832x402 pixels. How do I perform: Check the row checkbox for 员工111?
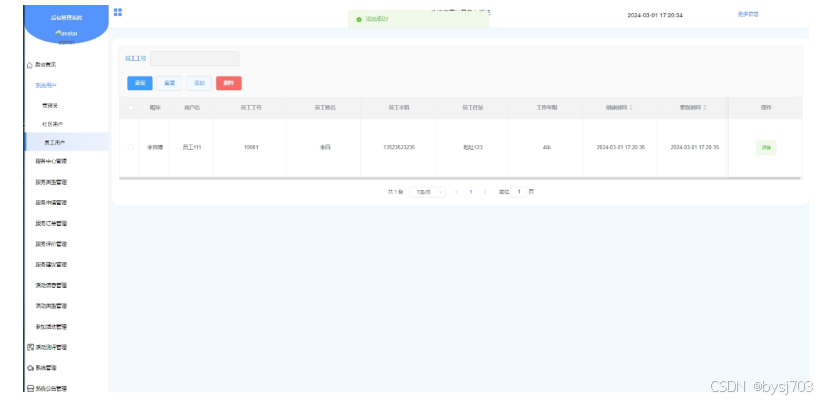tap(131, 147)
